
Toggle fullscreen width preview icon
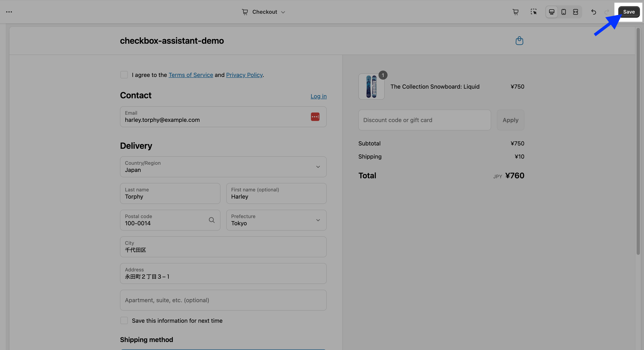(x=576, y=12)
